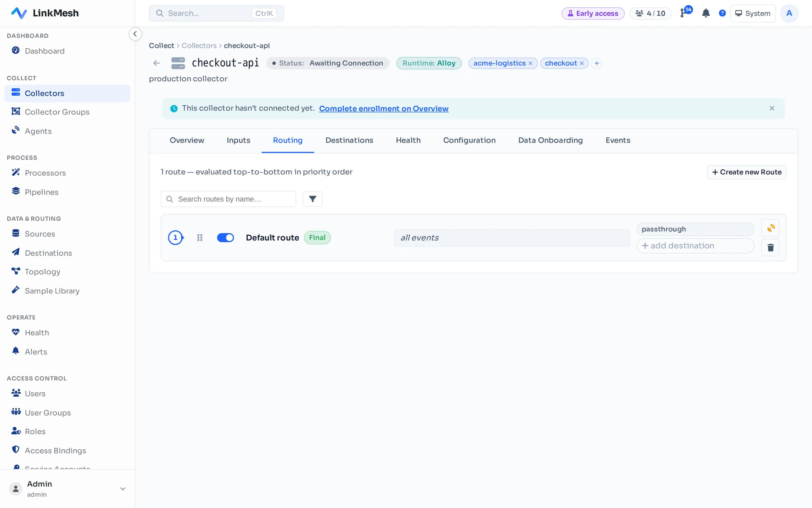Select the Routing tab
The height and width of the screenshot is (508, 812).
[288, 141]
